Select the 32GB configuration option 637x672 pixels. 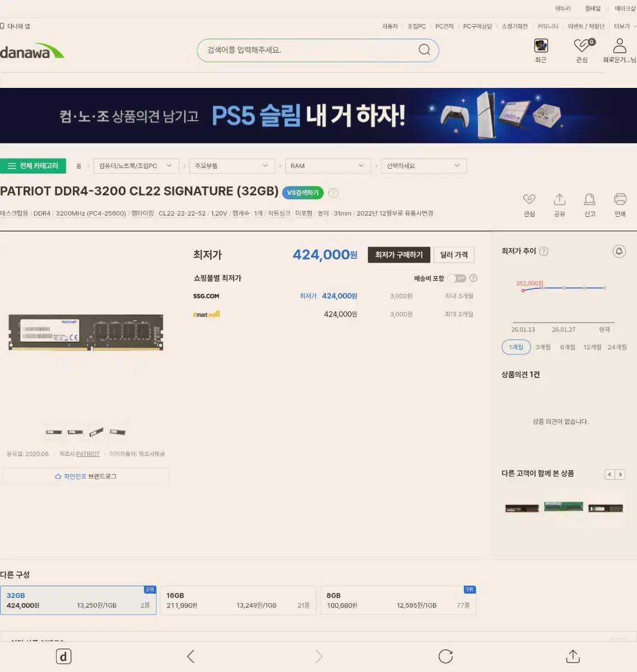78,600
